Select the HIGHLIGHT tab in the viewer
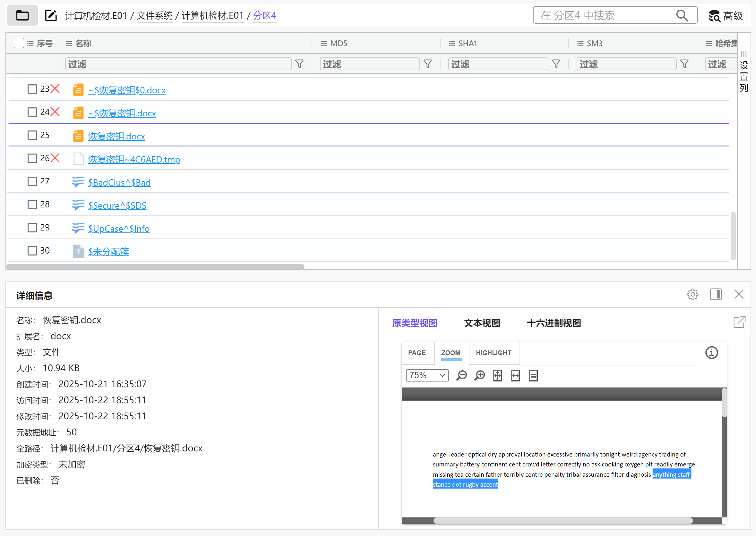The height and width of the screenshot is (536, 756). pos(494,353)
